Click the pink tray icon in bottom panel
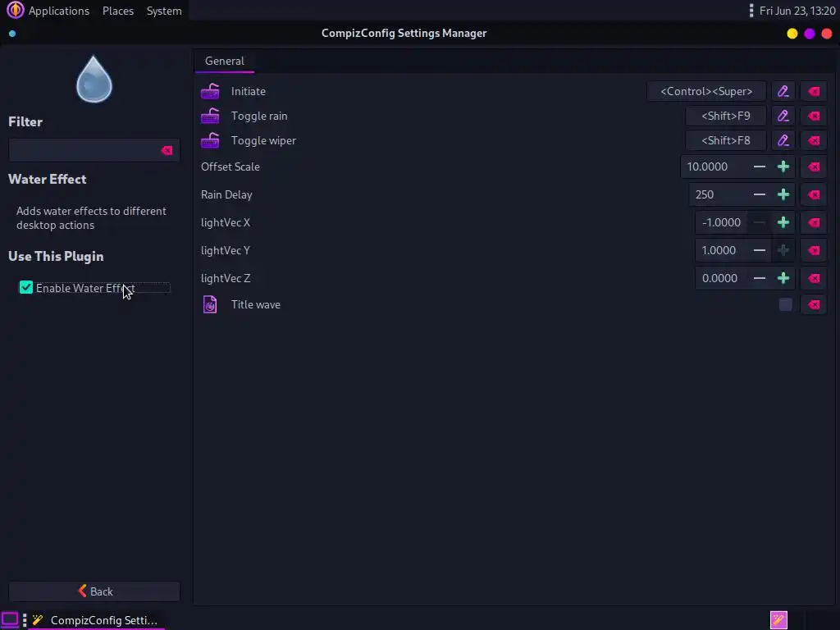Image resolution: width=840 pixels, height=630 pixels. point(779,620)
